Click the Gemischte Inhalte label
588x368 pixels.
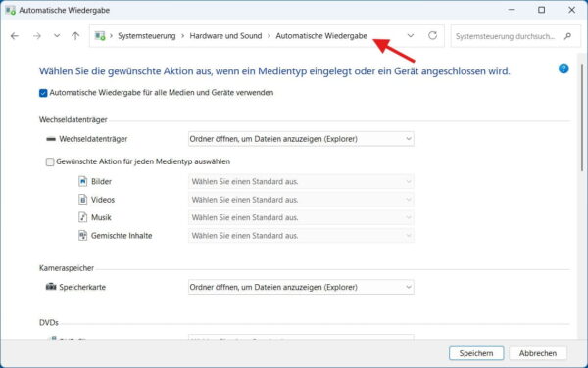pos(122,236)
